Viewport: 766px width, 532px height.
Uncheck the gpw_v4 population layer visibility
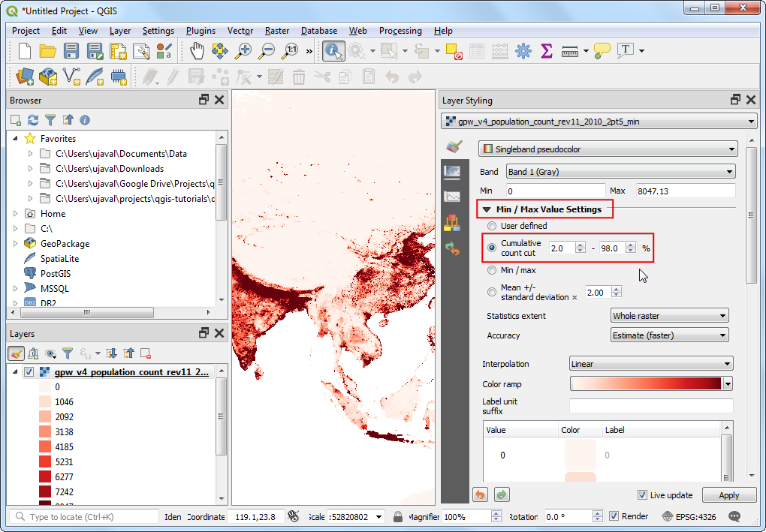coord(29,372)
